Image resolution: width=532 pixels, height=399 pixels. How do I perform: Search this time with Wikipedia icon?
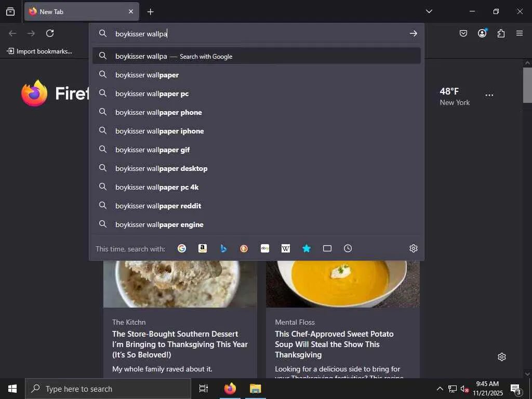(286, 248)
